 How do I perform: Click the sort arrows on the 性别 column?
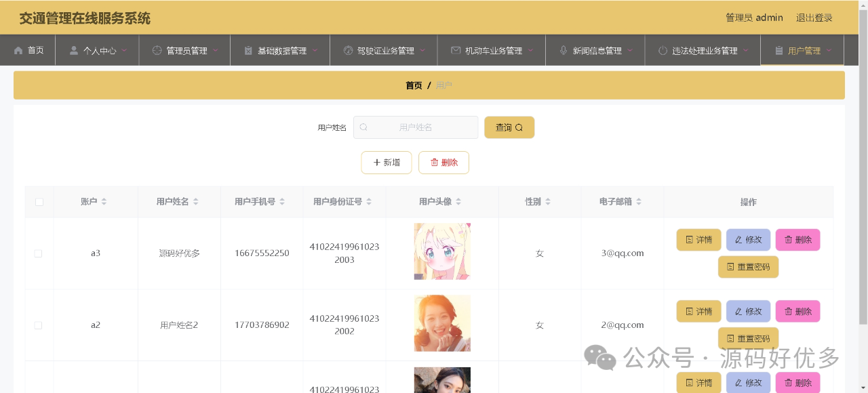547,202
